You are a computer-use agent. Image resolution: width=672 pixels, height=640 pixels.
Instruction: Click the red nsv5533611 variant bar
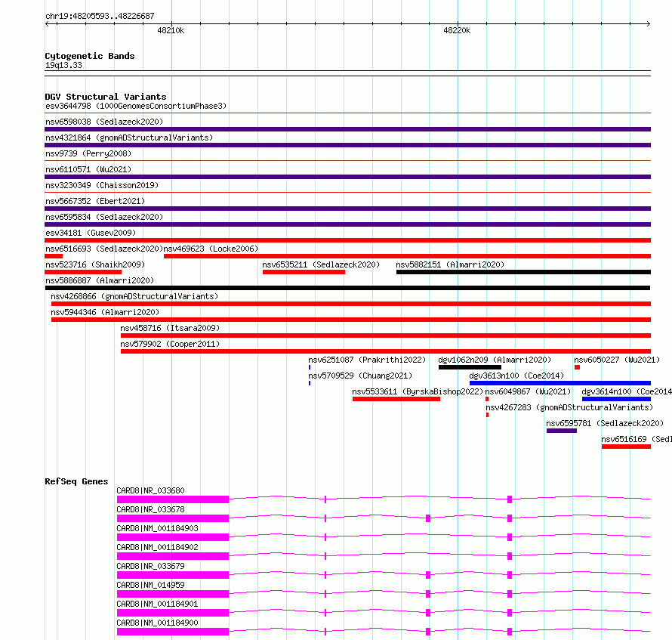tap(396, 399)
